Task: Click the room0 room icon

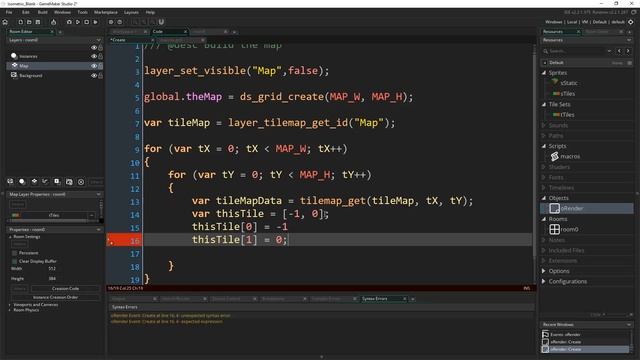Action: 554,229
